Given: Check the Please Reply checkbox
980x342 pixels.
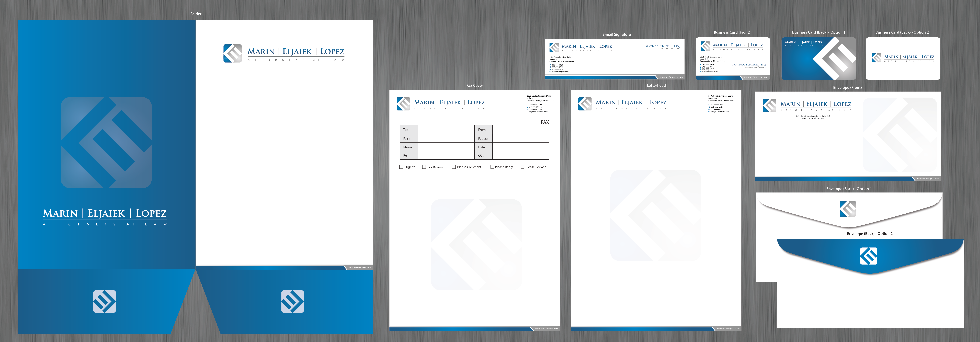Looking at the screenshot, I should pos(492,167).
